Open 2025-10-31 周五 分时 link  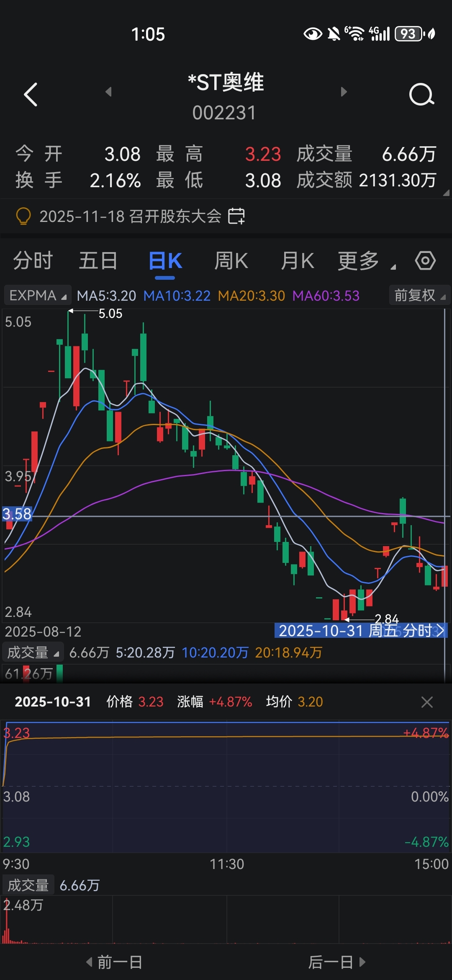pos(361,630)
